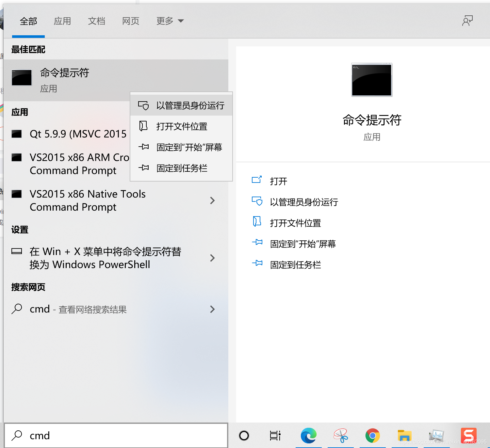Open the Snipping Tool scissors taskbar icon

[x=341, y=436]
